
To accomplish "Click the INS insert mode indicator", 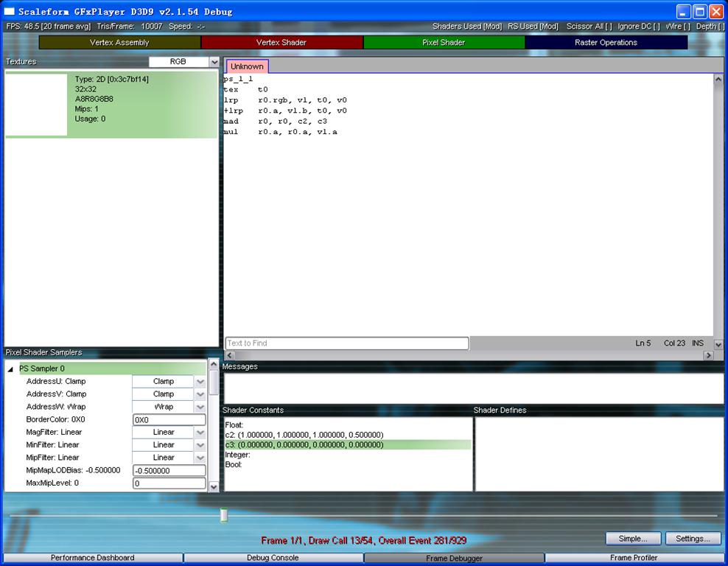I will click(697, 343).
